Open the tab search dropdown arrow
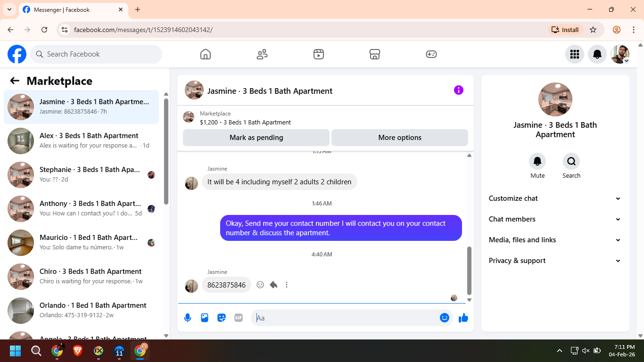Viewport: 644px width, 362px height. [x=9, y=9]
